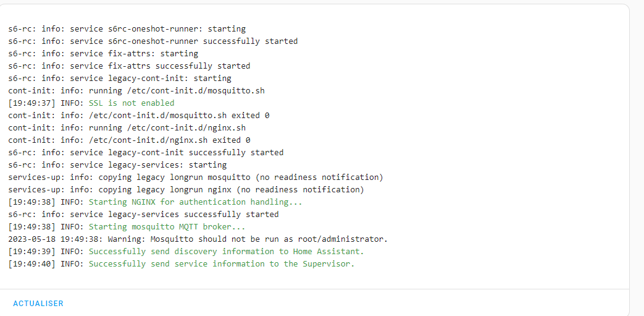Click the 'copying legacy longrun nginx' line

click(x=186, y=190)
